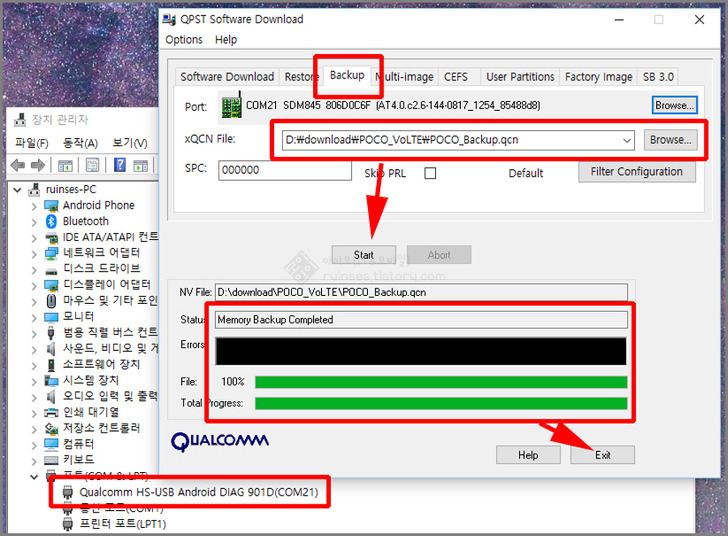Select ruinses-PC in the device tree
Screen dimensions: 728x536
pyautogui.click(x=71, y=190)
